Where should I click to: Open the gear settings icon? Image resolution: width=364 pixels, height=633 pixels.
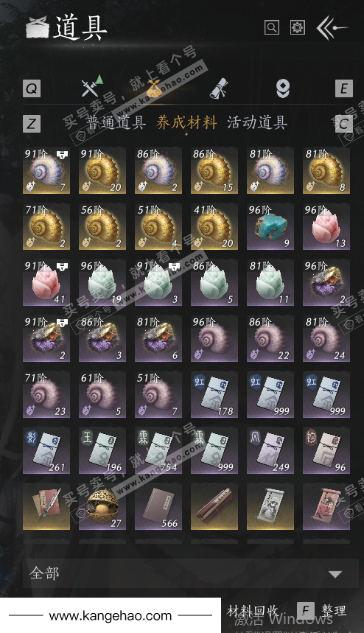click(298, 27)
